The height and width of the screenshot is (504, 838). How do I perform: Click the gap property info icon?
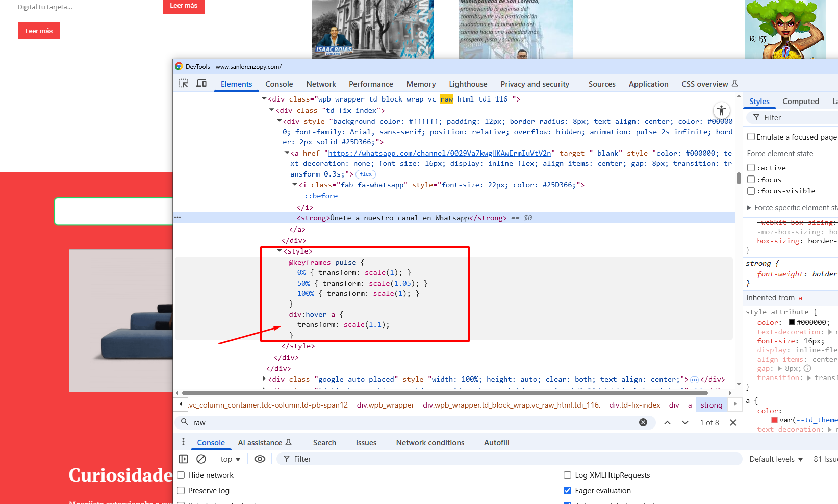[x=807, y=368]
